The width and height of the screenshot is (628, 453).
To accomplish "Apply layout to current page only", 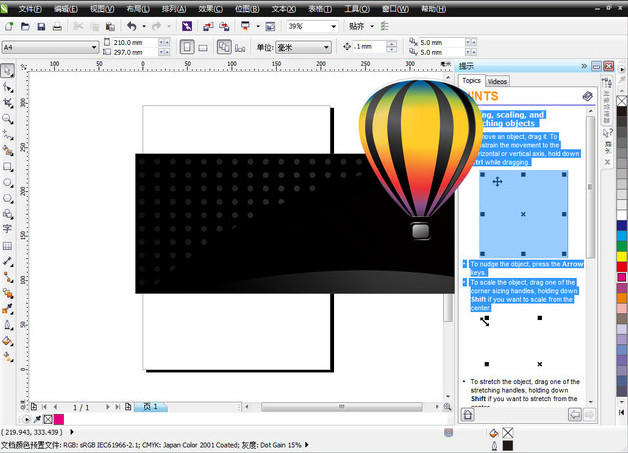I will (x=240, y=48).
